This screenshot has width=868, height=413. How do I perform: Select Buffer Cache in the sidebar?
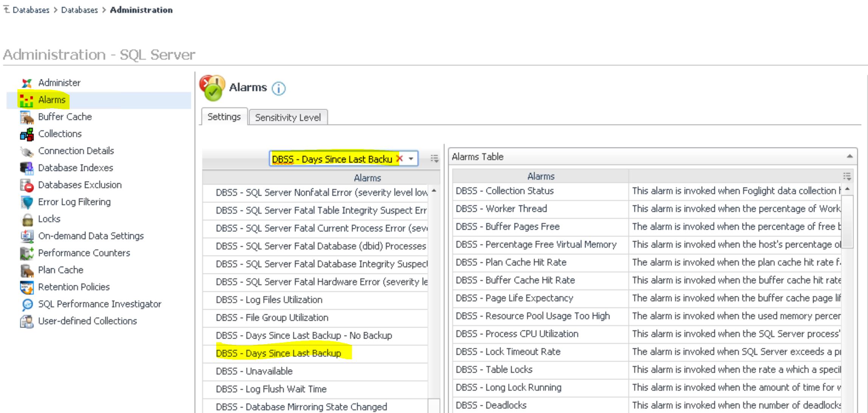tap(65, 117)
